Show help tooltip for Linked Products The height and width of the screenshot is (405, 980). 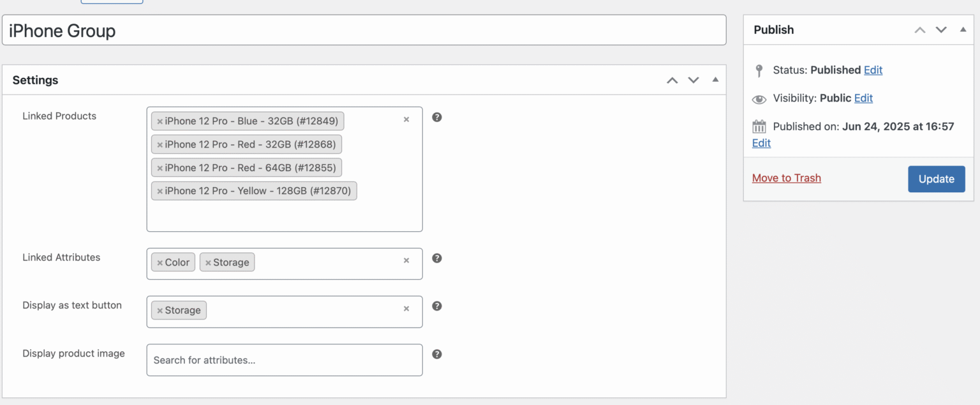437,117
